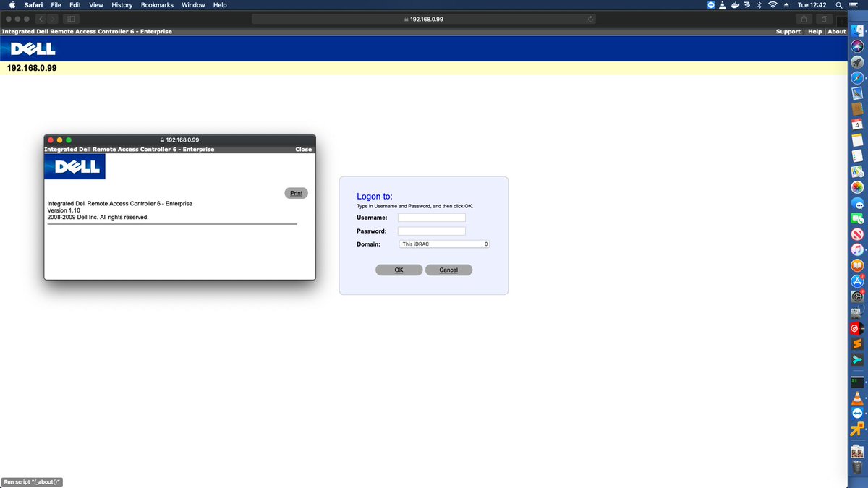Click Close link in About popup

304,150
